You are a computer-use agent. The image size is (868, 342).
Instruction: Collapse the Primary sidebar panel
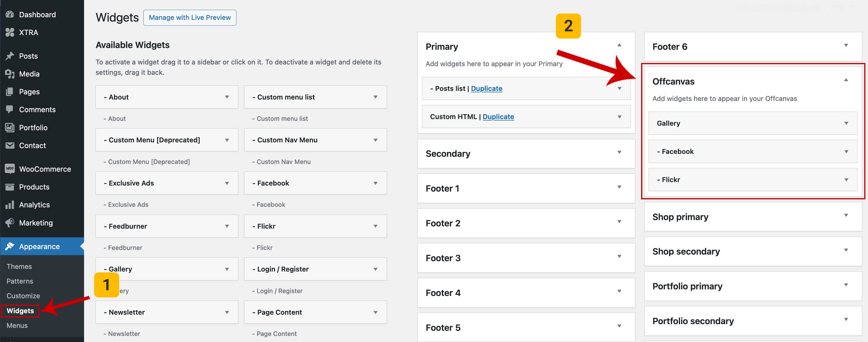619,45
